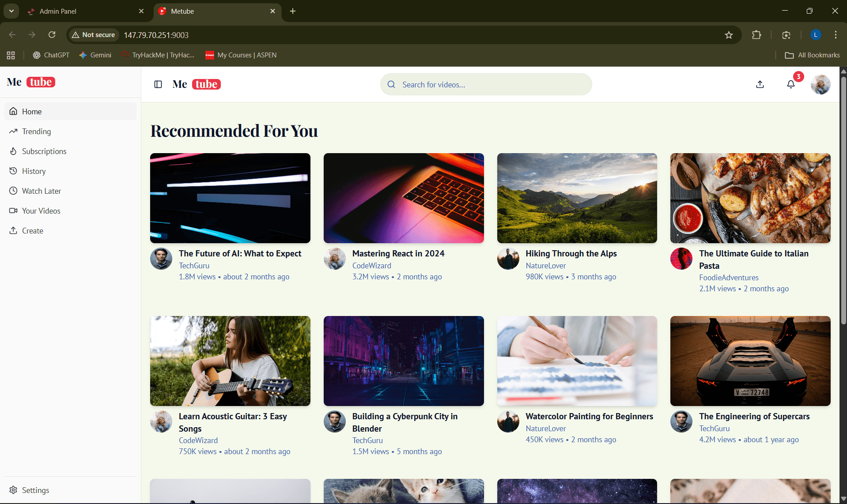The image size is (847, 504).
Task: Toggle the sidebar panel icon
Action: coord(158,84)
